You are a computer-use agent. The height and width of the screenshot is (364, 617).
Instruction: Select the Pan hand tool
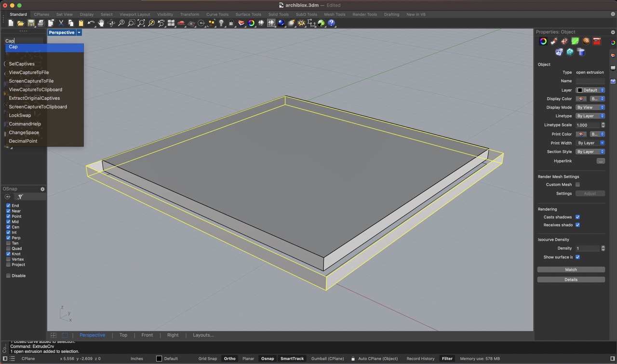click(x=101, y=23)
